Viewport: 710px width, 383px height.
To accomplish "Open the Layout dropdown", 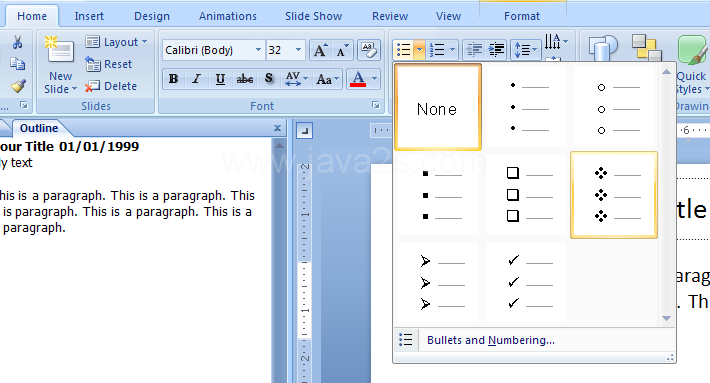I will [116, 42].
